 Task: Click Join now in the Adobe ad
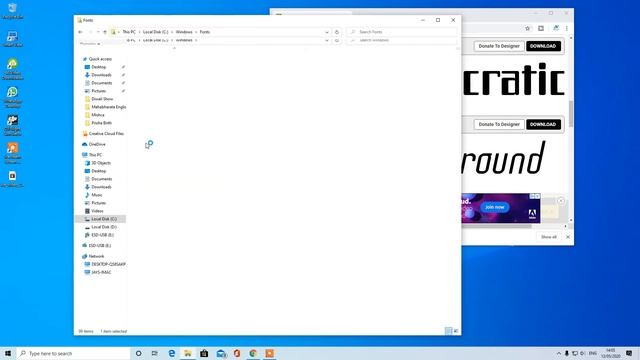click(x=495, y=207)
